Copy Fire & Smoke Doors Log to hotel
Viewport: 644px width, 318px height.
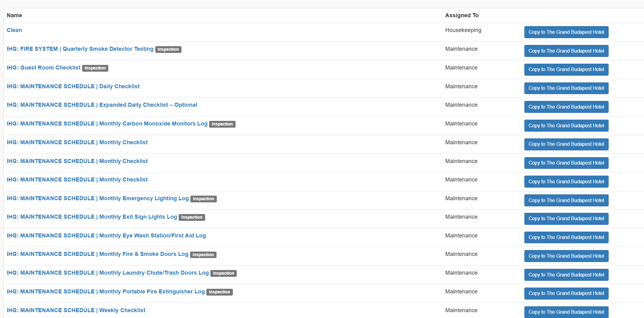566,256
